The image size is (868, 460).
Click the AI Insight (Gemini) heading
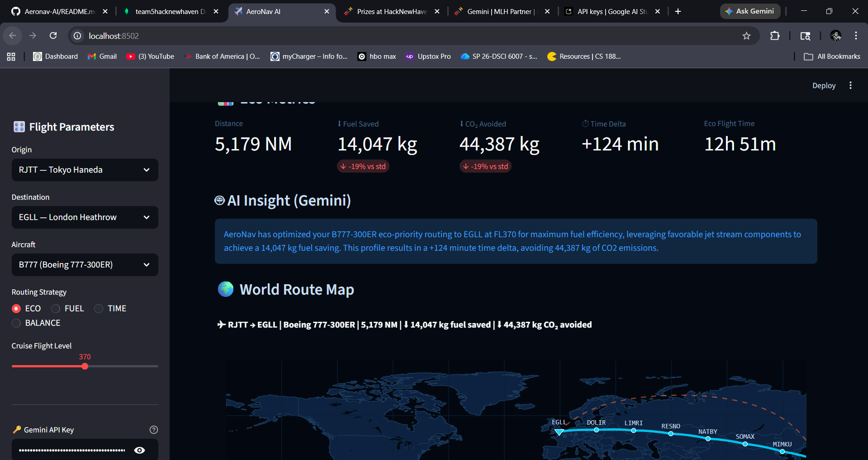tap(289, 200)
